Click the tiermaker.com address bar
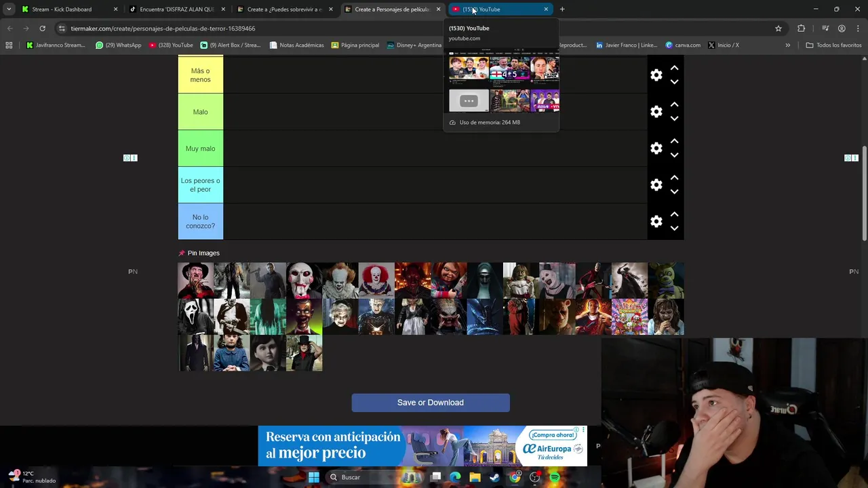The image size is (868, 488). click(x=420, y=28)
